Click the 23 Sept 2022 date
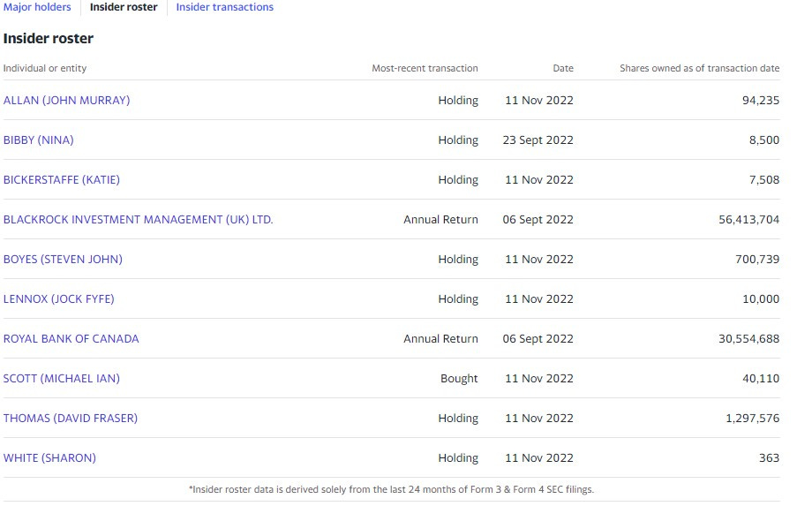 538,140
